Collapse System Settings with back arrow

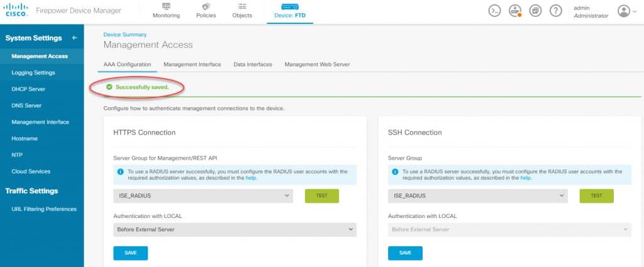coord(74,38)
